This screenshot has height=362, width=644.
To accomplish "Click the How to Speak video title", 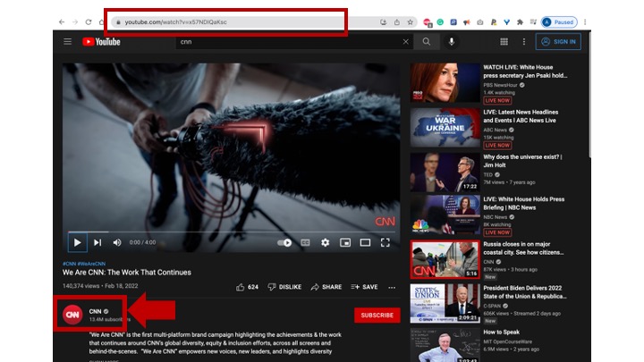I will click(x=501, y=332).
